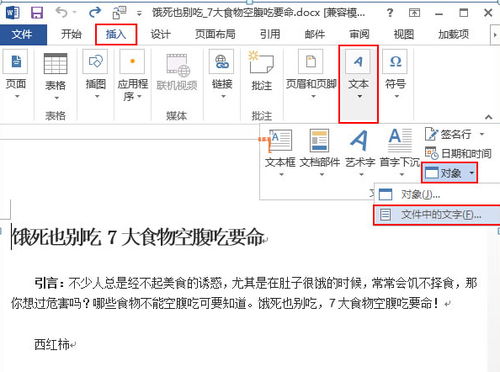The height and width of the screenshot is (372, 500).
Task: Open the 插图 (Illustrations) group
Action: tap(96, 74)
